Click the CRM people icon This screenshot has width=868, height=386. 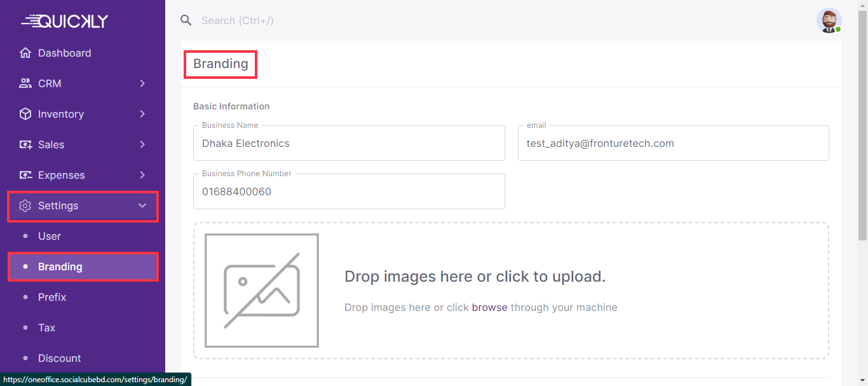coord(25,83)
